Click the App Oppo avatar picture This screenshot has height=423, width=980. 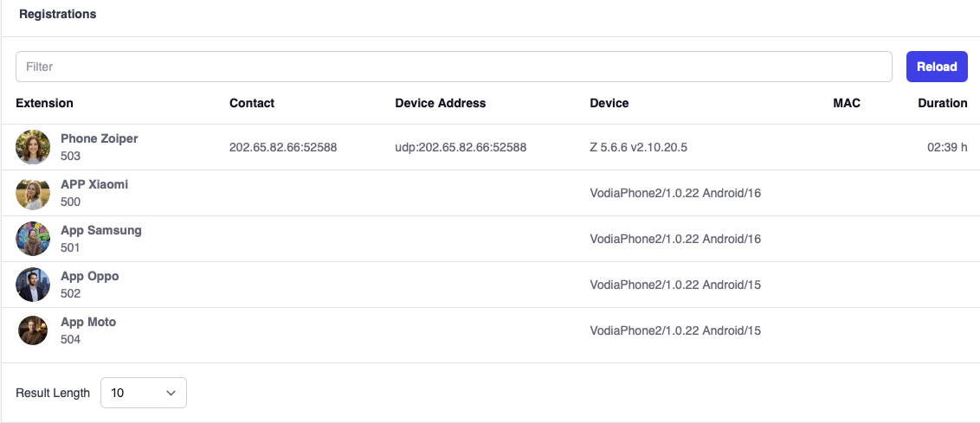[33, 285]
